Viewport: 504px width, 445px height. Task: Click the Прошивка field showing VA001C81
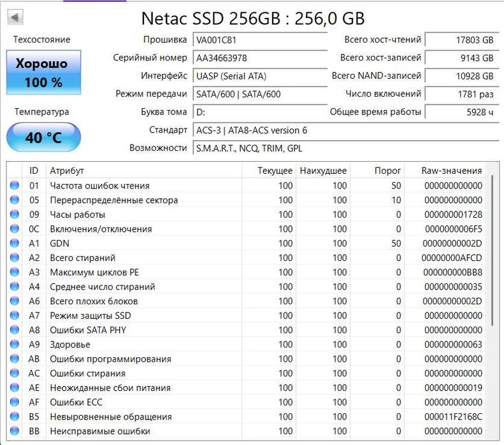[260, 40]
